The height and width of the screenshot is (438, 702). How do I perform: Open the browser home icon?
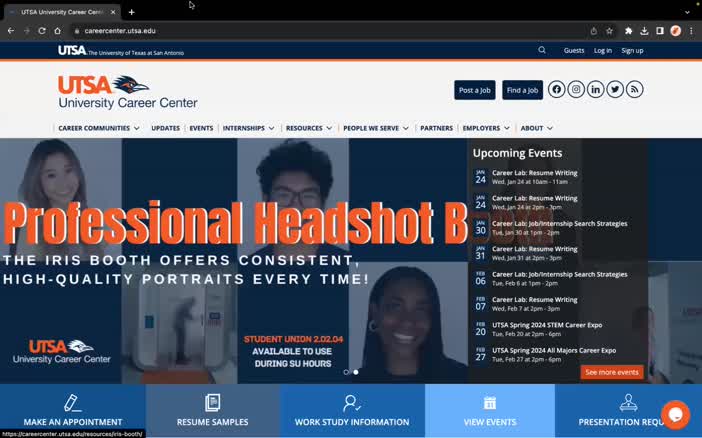coord(57,31)
